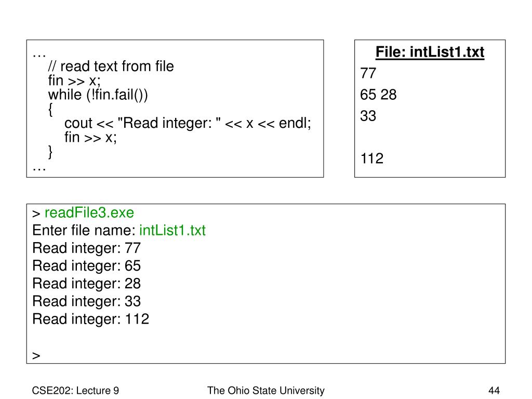Click the "65 28" line in file box
Viewport: 532px width, 399px height.
[378, 95]
